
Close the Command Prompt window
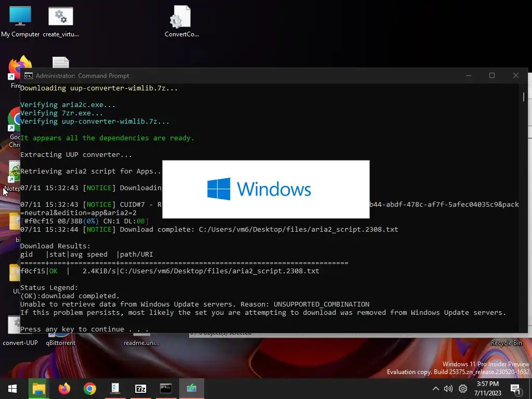(x=516, y=75)
